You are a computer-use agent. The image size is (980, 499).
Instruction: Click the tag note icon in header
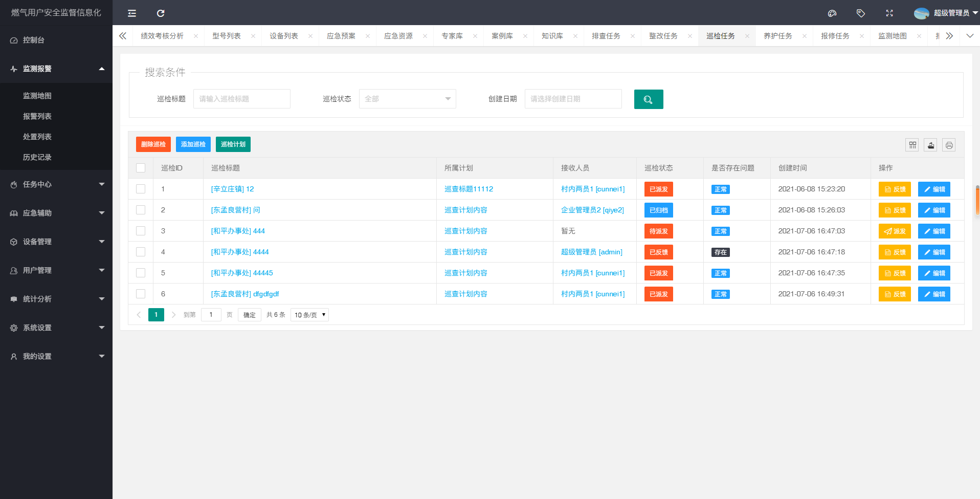(861, 13)
